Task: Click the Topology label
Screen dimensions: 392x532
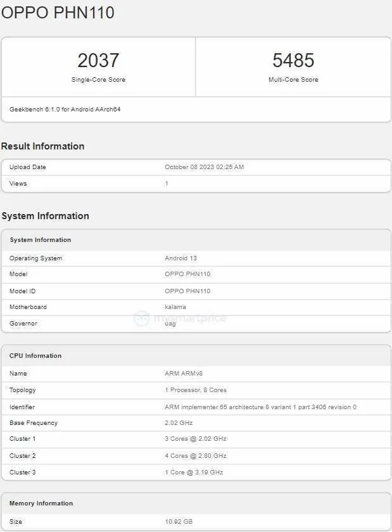Action: (x=22, y=390)
